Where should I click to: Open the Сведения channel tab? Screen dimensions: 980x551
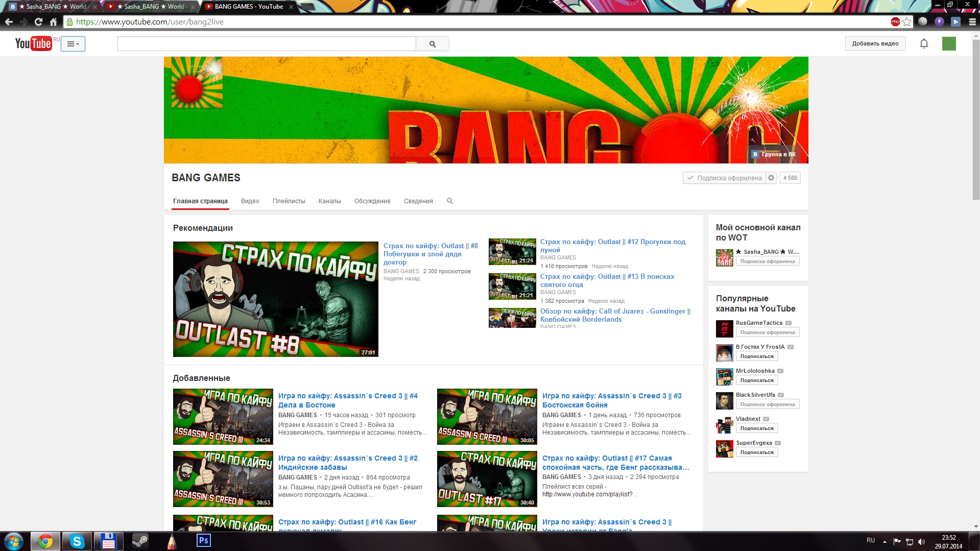[418, 201]
